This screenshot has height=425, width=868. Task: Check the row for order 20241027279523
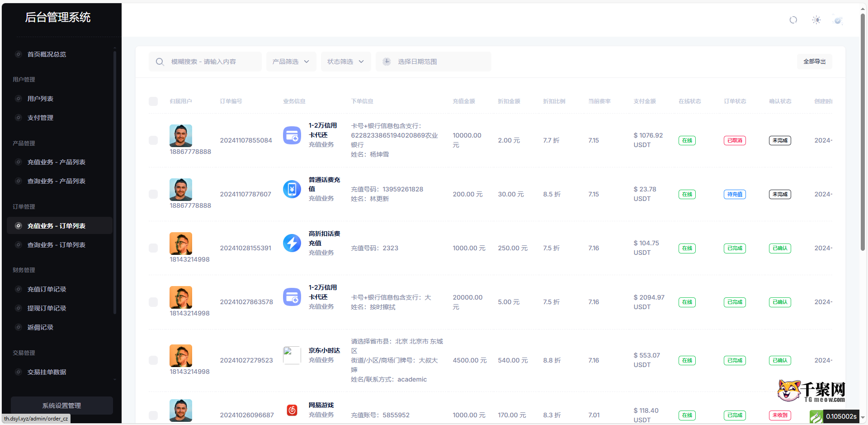(153, 360)
